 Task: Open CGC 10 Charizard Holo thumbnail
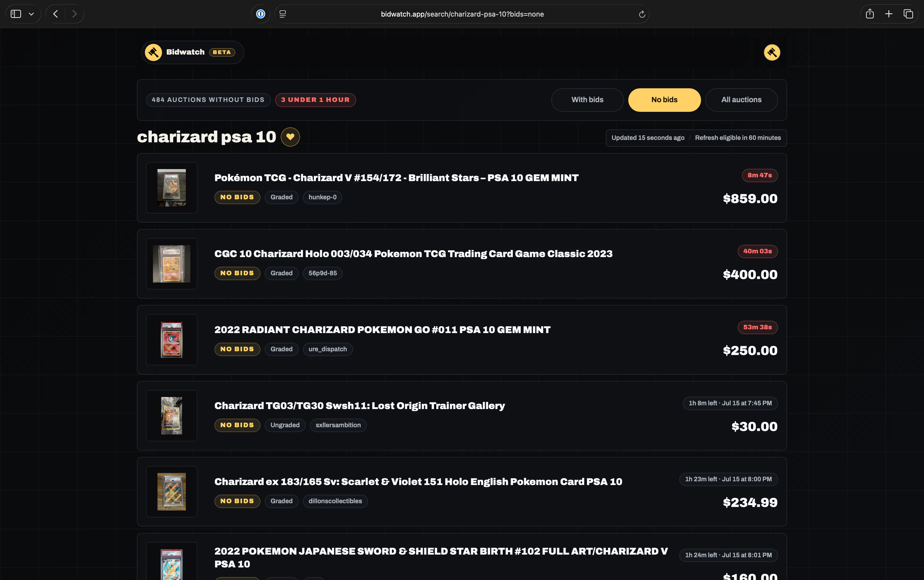(x=172, y=264)
